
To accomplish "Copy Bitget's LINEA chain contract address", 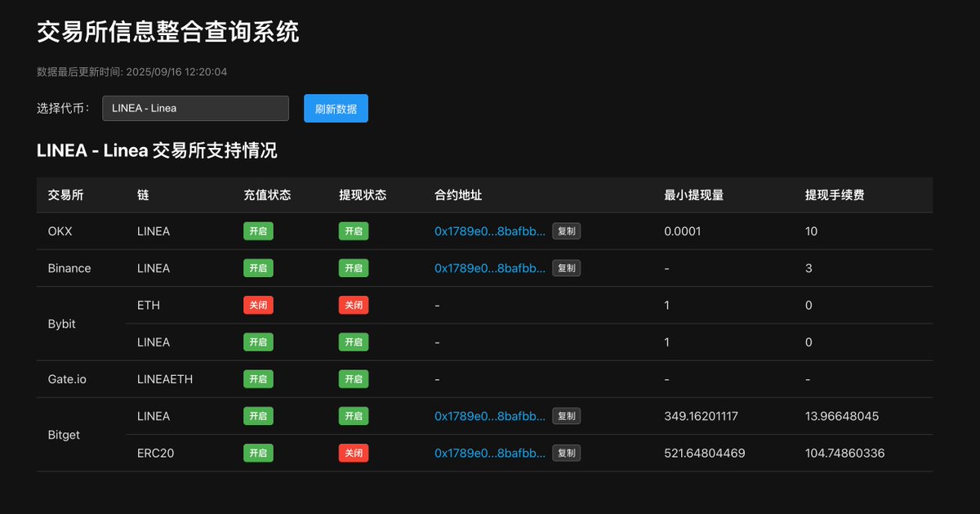I will point(566,416).
